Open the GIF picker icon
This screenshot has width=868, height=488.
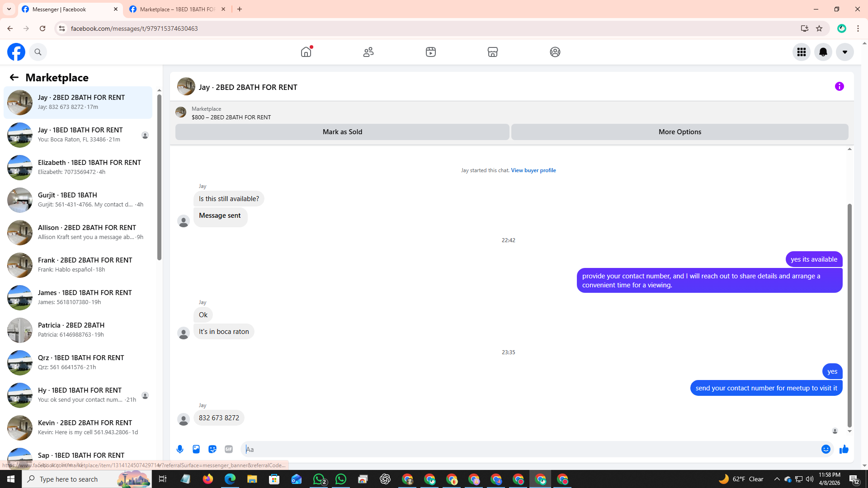229,449
